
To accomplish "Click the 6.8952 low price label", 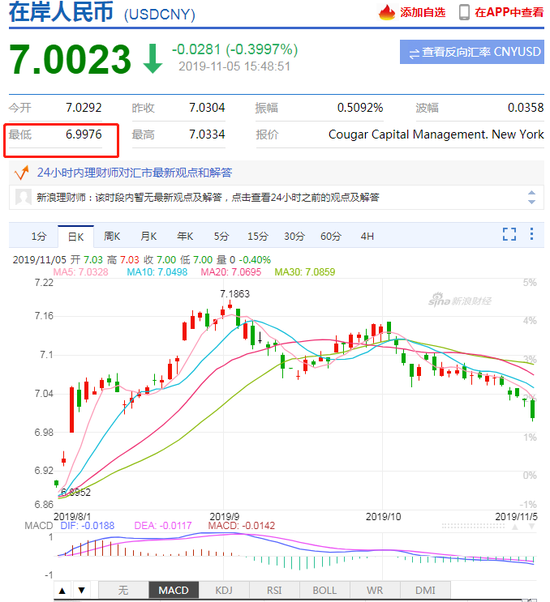I will pos(76,492).
